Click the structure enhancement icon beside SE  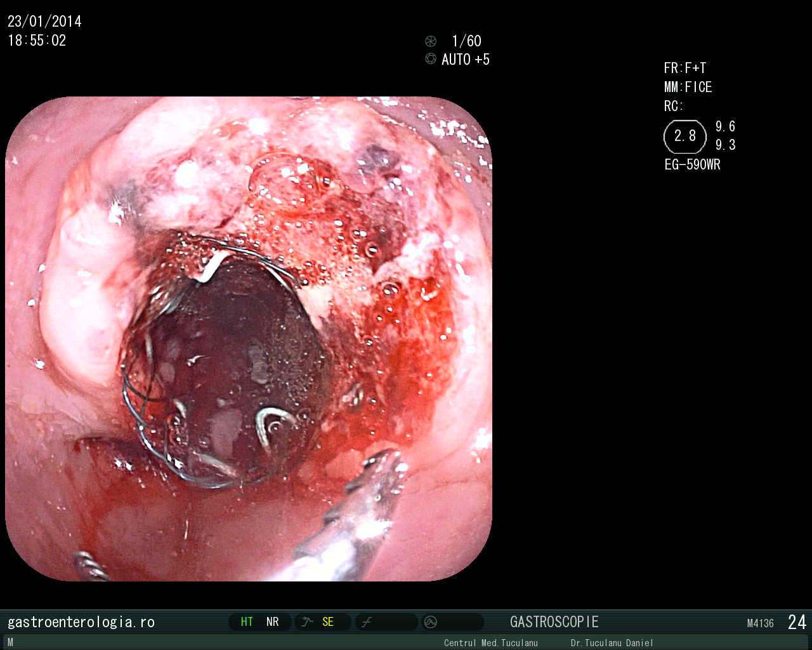pos(308,622)
